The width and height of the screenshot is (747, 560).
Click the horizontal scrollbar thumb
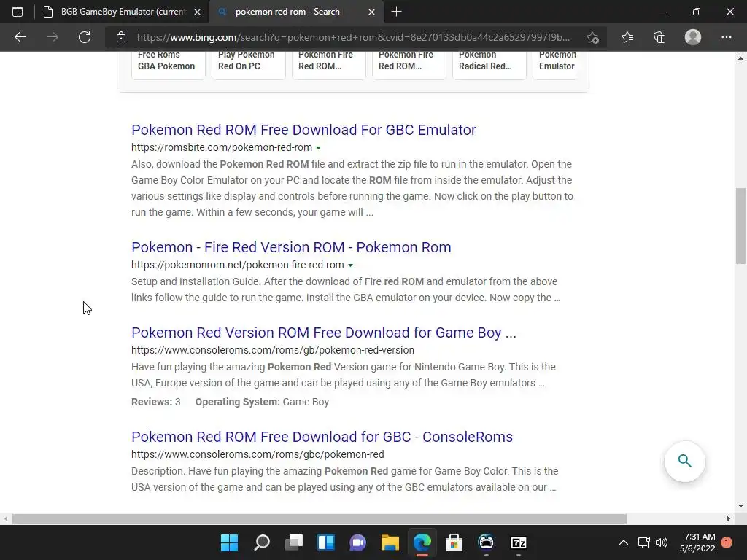[320, 518]
